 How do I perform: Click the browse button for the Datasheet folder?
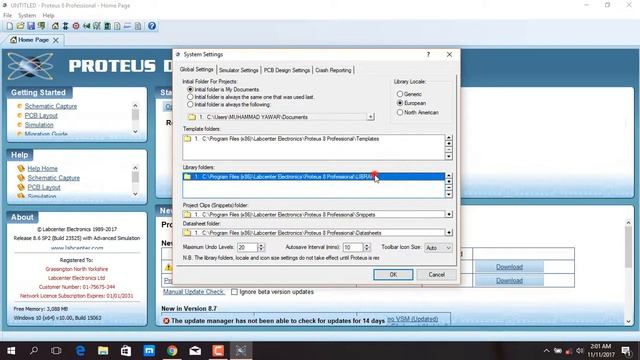click(449, 233)
